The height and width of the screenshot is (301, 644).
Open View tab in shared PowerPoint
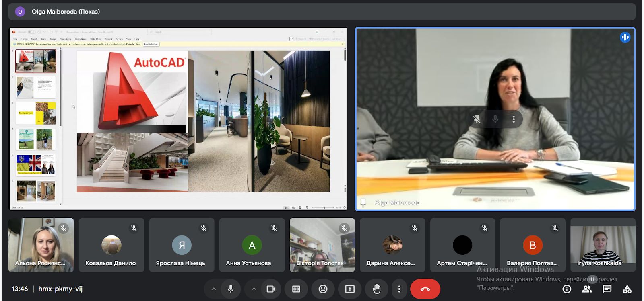pos(129,39)
